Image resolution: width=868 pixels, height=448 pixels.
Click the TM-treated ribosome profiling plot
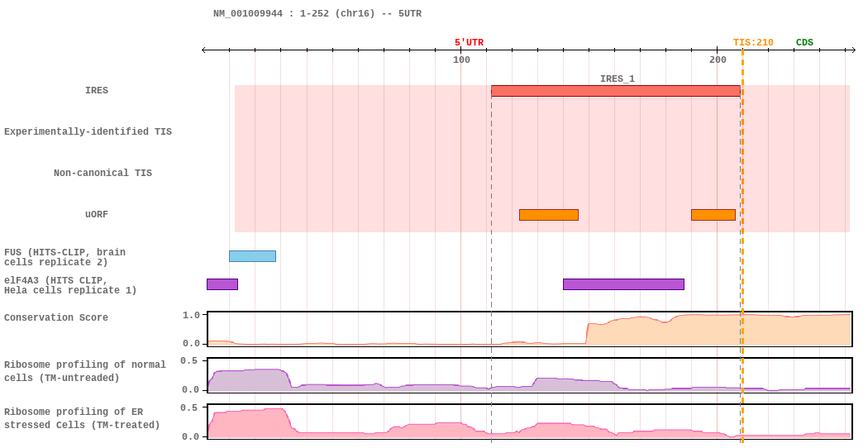click(530, 422)
